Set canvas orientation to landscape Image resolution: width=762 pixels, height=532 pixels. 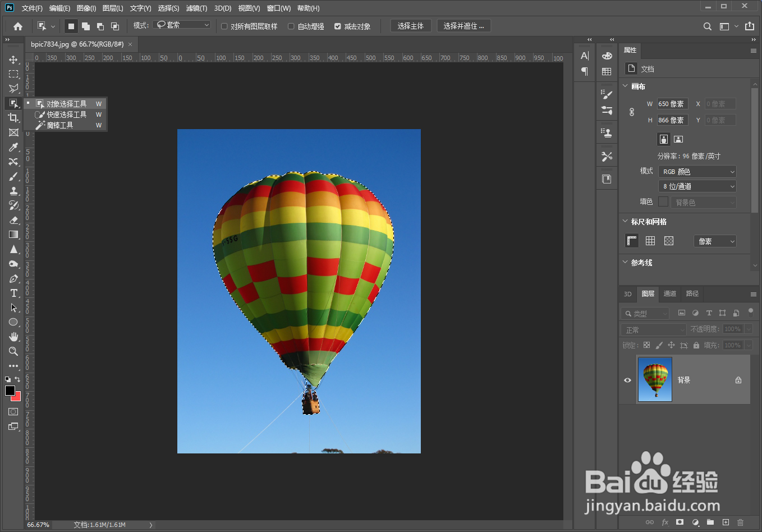[x=678, y=139]
